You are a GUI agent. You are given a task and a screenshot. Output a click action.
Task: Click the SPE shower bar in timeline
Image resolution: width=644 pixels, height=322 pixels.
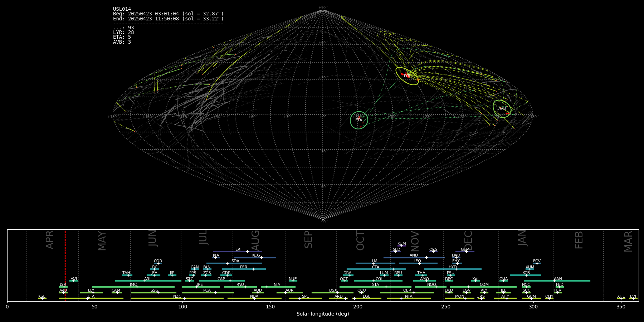pyautogui.click(x=305, y=298)
